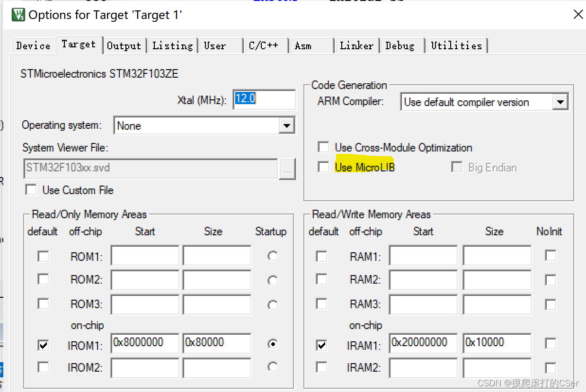Open the Linker tab

tap(356, 46)
